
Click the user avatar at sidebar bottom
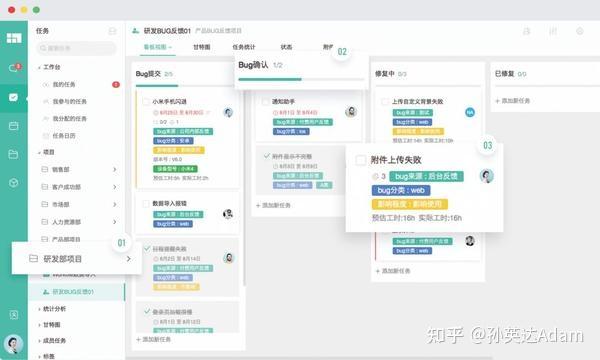(13, 344)
